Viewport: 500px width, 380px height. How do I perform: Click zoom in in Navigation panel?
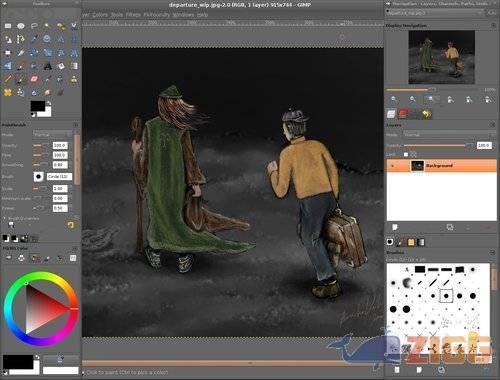coord(413,99)
